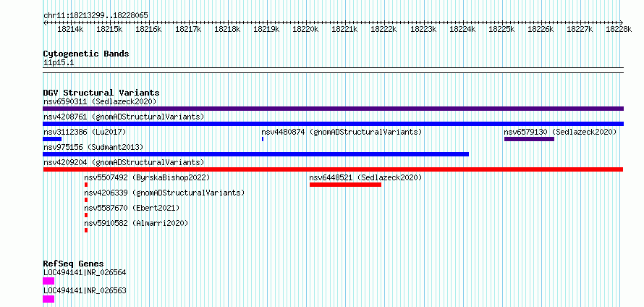Click the 18220k ruler position

305,29
